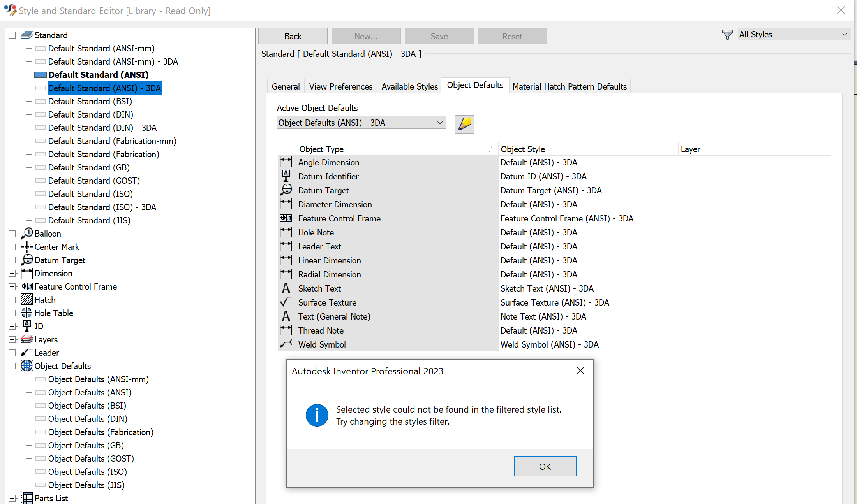Click the Surface Texture checkmark icon

[x=286, y=302]
